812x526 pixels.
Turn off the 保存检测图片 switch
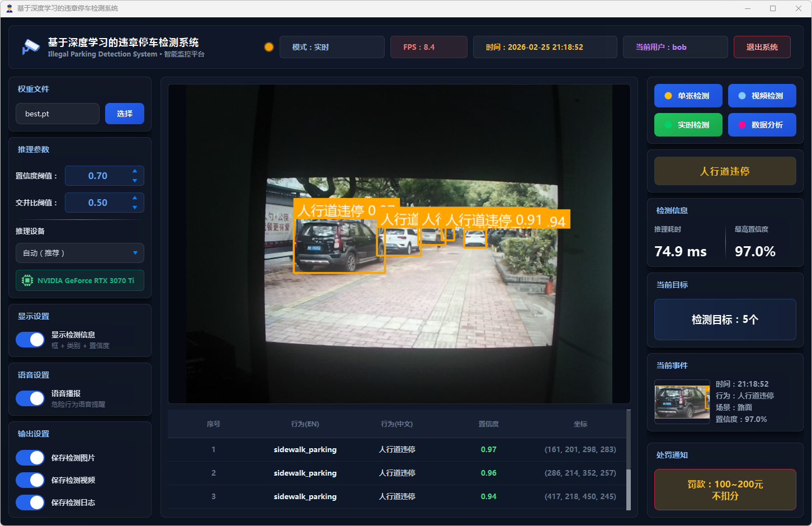coord(30,458)
